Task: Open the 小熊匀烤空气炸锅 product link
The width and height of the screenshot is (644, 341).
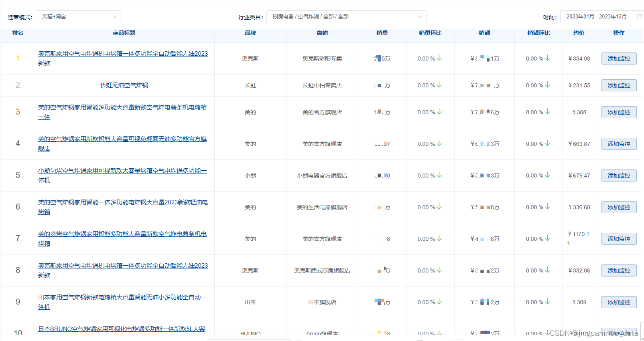Action: click(122, 176)
